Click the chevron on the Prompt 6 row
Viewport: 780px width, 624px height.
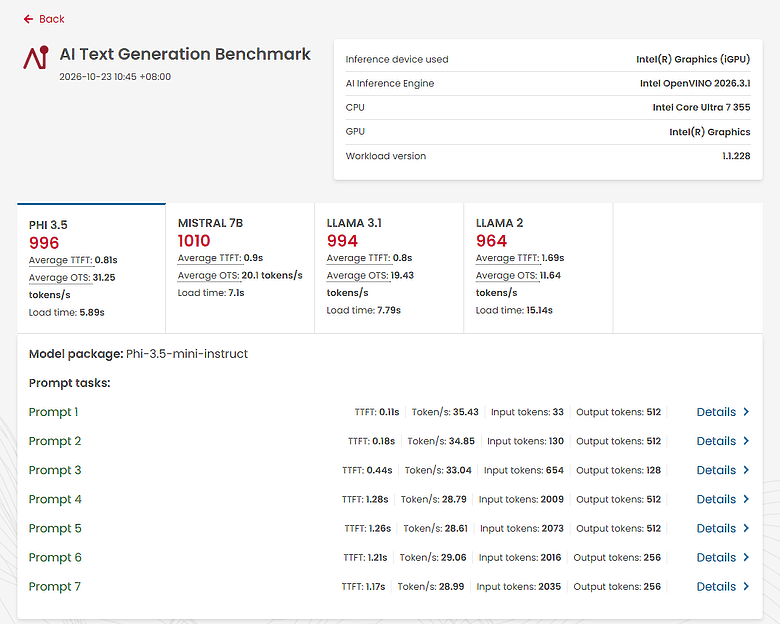click(746, 557)
